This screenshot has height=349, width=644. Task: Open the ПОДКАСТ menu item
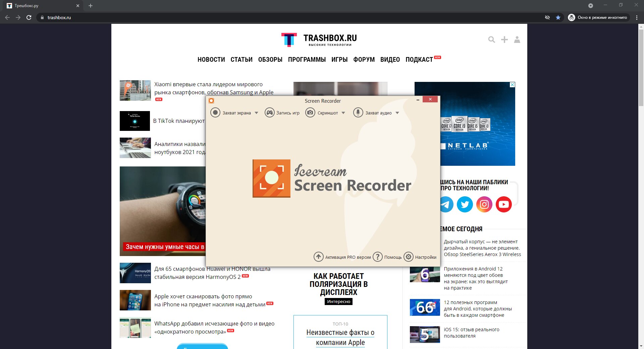[x=419, y=59]
